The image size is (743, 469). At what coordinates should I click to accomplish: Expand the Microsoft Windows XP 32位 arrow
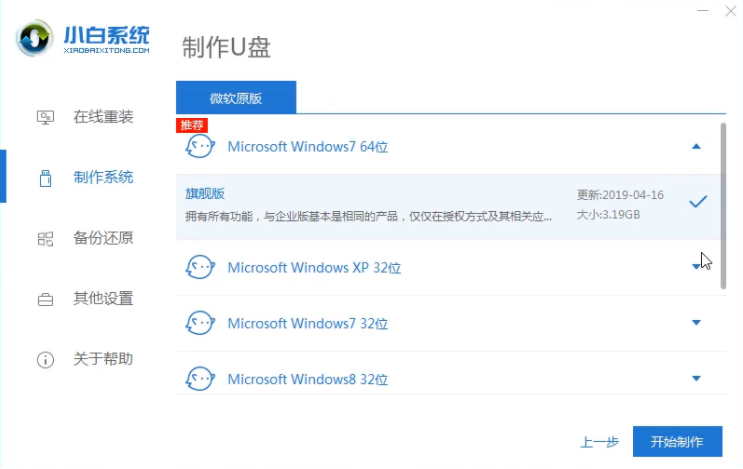tap(697, 267)
